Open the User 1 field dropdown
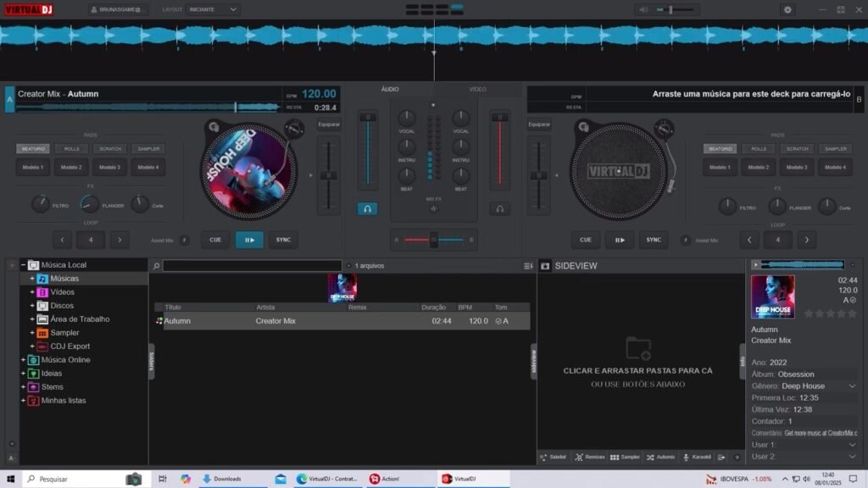Image resolution: width=868 pixels, height=488 pixels. pos(852,445)
